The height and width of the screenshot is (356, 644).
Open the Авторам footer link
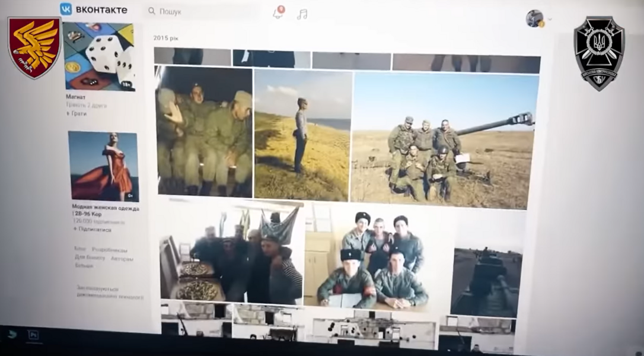122,259
